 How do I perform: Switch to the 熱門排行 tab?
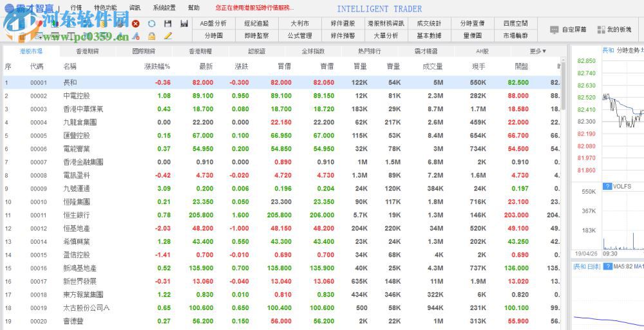click(x=369, y=51)
